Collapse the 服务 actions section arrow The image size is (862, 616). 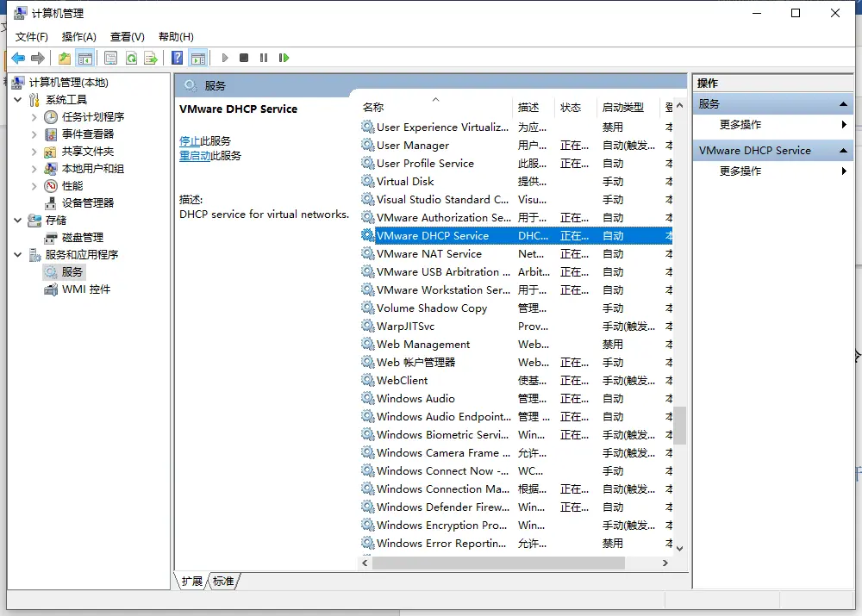click(x=843, y=104)
